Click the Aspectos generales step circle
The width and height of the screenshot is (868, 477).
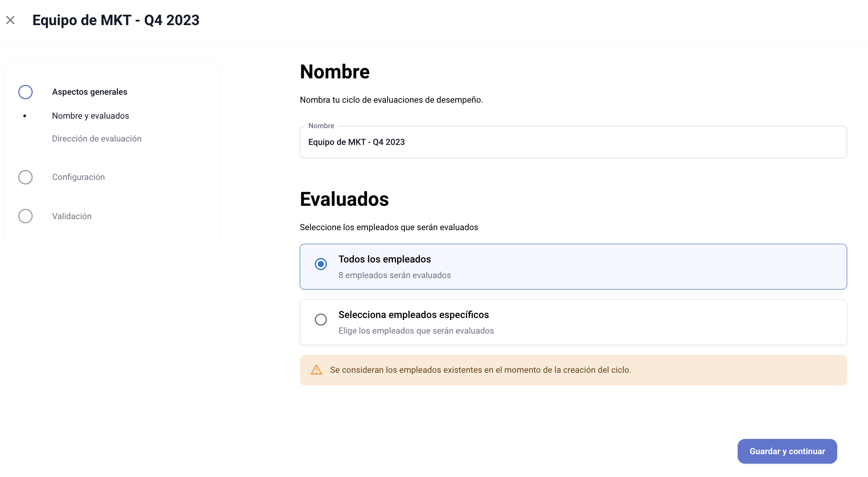25,92
